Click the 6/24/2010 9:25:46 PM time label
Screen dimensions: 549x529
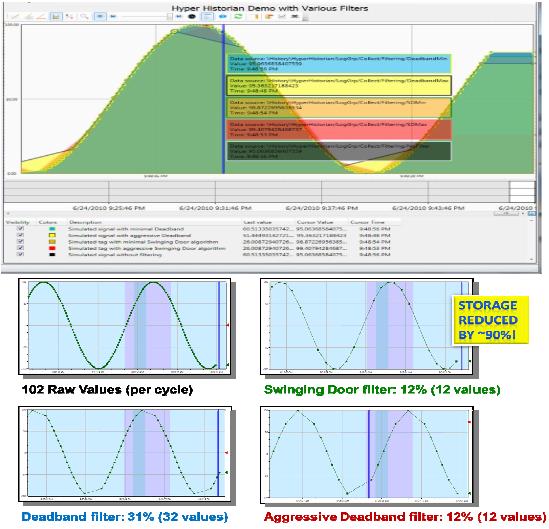pos(109,208)
